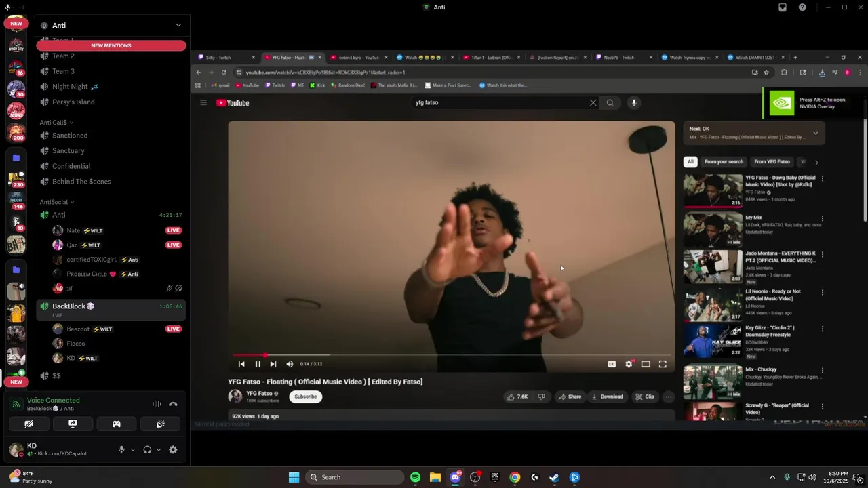The width and height of the screenshot is (868, 488).
Task: Clear the search text with X
Action: point(593,103)
